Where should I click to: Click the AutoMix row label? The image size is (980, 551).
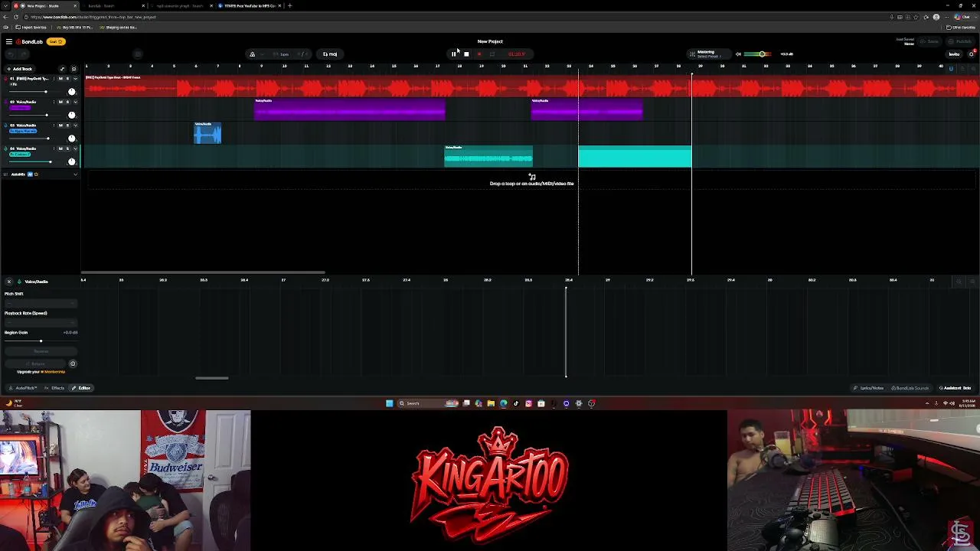point(18,174)
